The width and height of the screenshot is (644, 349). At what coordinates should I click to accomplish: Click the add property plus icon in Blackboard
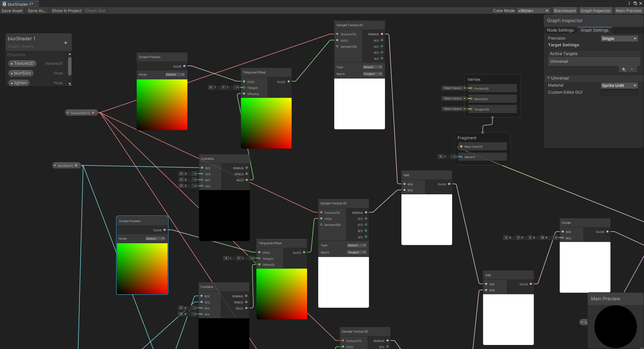[65, 43]
